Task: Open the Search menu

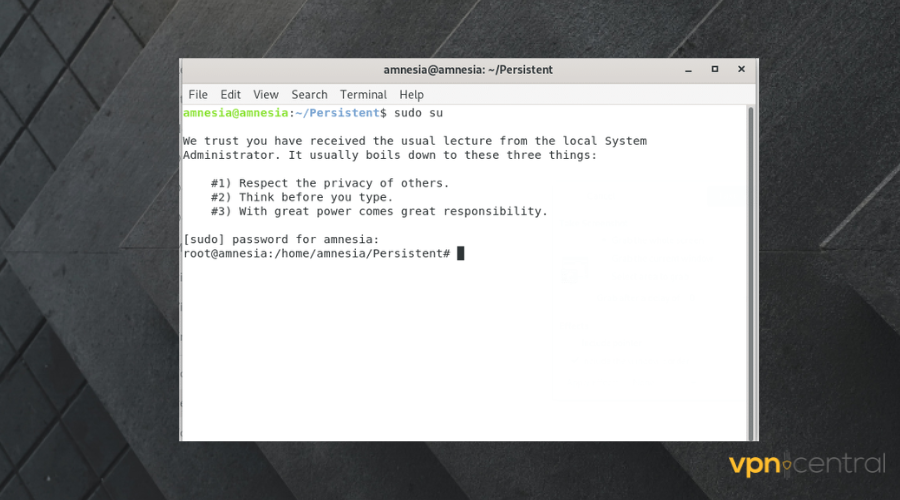Action: click(x=309, y=94)
